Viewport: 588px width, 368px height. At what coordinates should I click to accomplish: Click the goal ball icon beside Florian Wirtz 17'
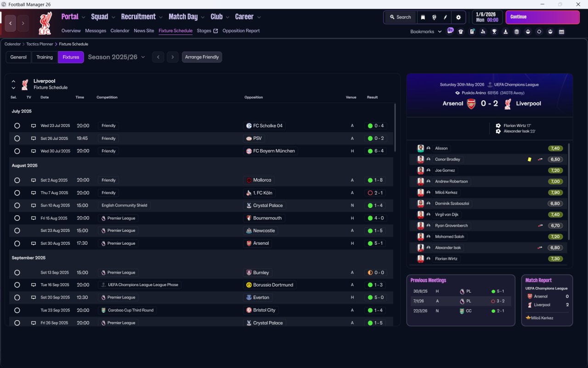pos(498,126)
